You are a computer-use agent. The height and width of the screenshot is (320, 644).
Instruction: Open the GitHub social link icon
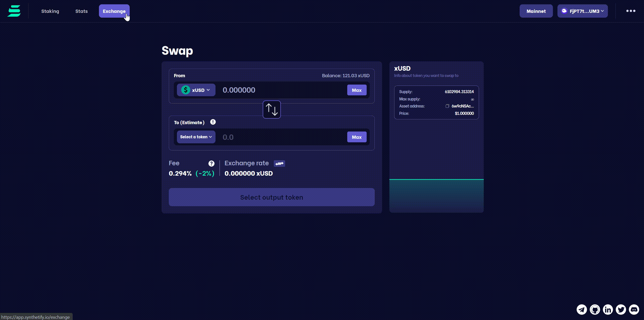click(595, 309)
